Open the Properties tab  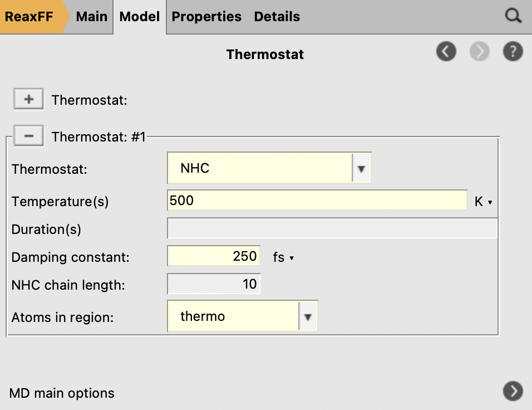click(206, 17)
